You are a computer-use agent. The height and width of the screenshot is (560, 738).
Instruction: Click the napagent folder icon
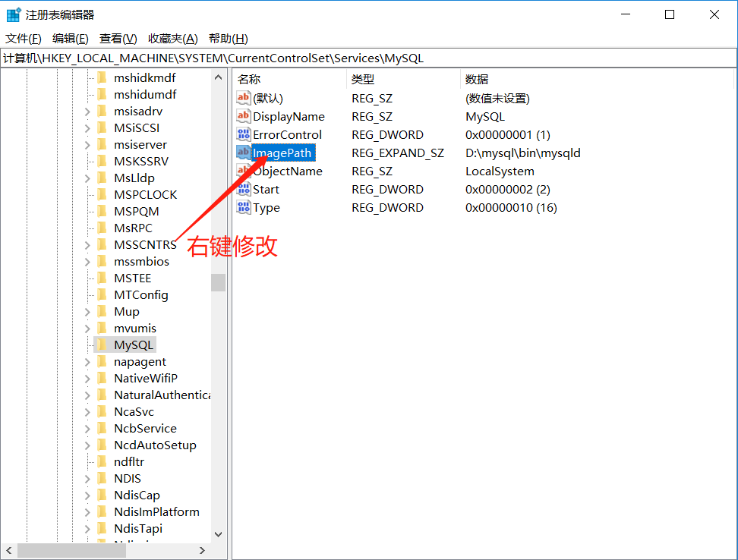point(103,361)
